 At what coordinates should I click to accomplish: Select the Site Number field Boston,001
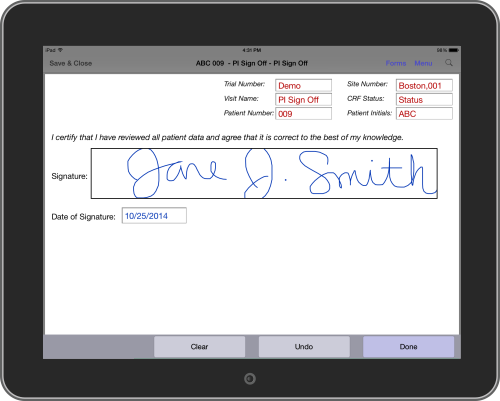(x=424, y=85)
